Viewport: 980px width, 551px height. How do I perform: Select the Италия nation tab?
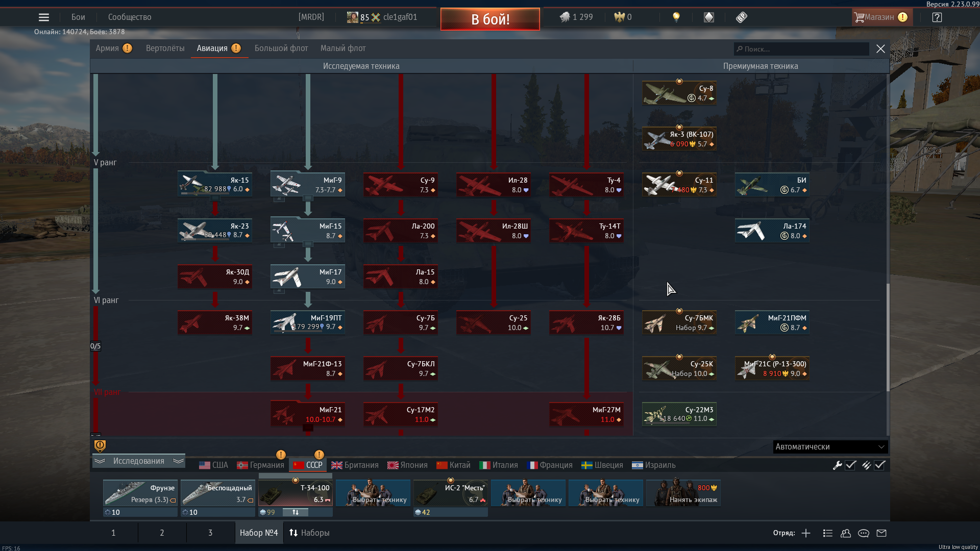[499, 465]
